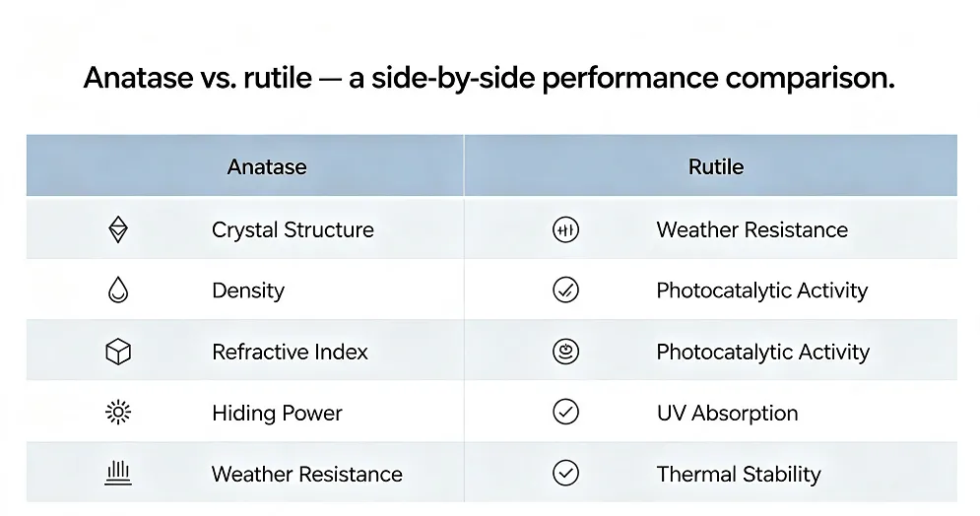
Task: Click the checkmark circle beside UV Absorption
Action: pyautogui.click(x=565, y=413)
